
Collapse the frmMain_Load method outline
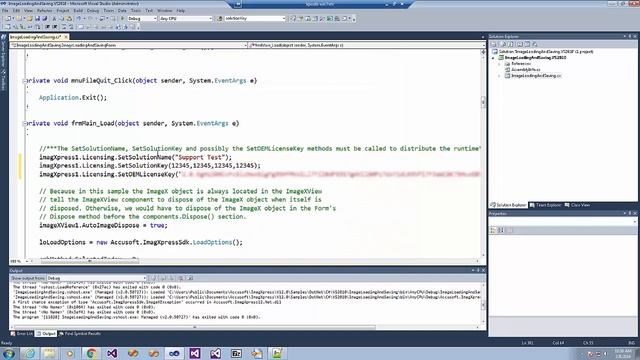pyautogui.click(x=25, y=123)
